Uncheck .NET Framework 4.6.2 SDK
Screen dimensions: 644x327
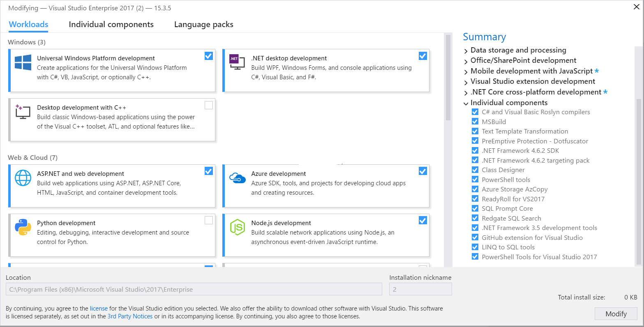(x=475, y=150)
